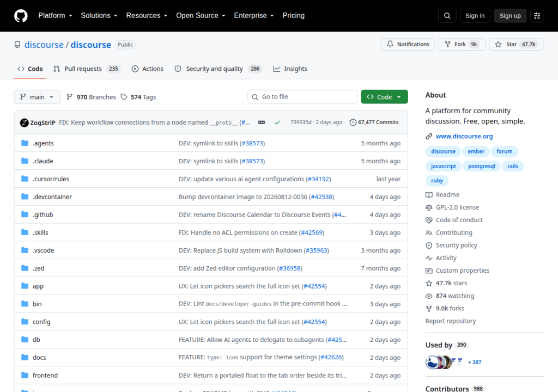Screen dimensions: 558x392
Task: Click the license scale icon
Action: pos(429,207)
